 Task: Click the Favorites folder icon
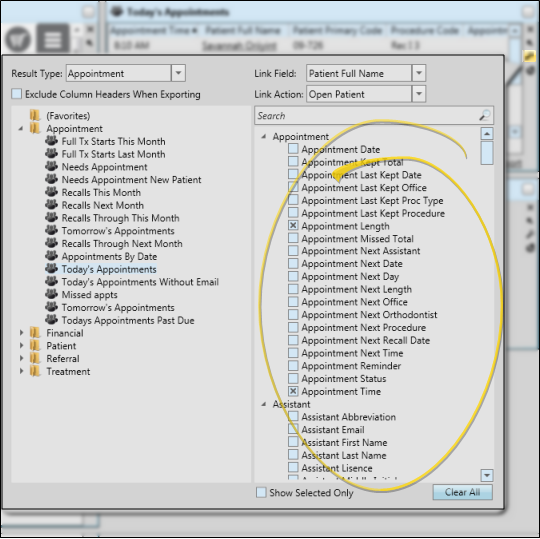point(35,116)
